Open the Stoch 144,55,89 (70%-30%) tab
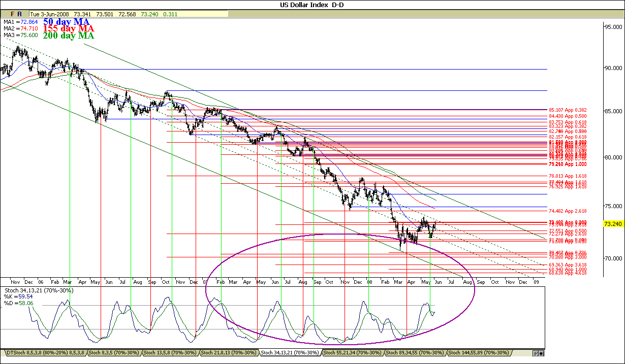The image size is (625, 364). pos(479,352)
